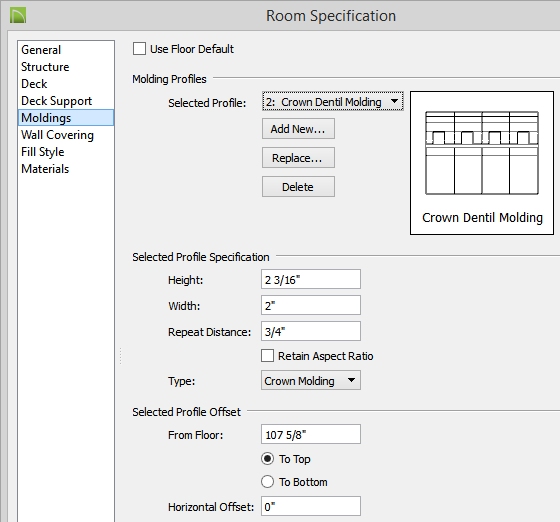Open Deck Support settings
The width and height of the screenshot is (560, 522).
(x=56, y=101)
